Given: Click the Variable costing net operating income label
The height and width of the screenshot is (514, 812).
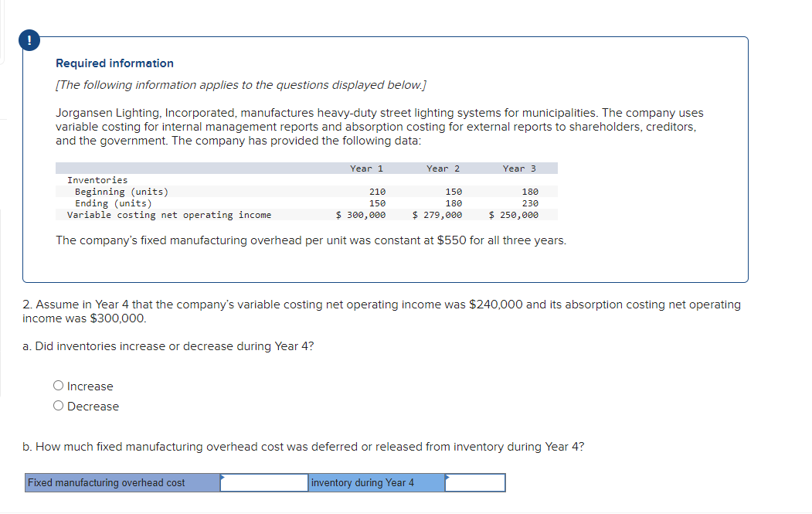Looking at the screenshot, I should [x=169, y=215].
